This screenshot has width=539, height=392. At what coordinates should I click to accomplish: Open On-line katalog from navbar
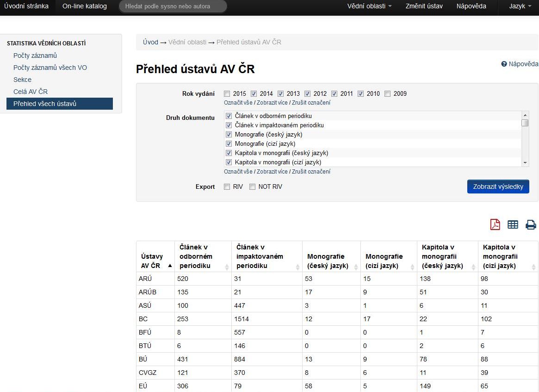tap(85, 6)
